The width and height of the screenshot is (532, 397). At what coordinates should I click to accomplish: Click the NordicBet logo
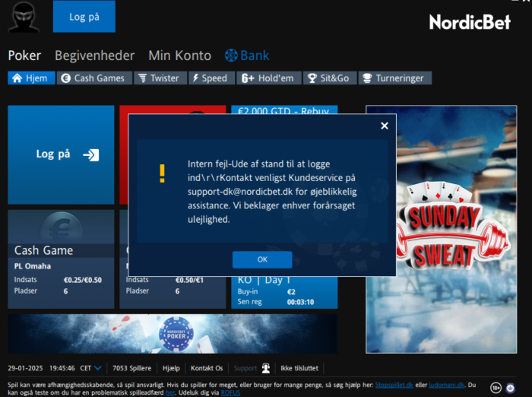tap(470, 22)
